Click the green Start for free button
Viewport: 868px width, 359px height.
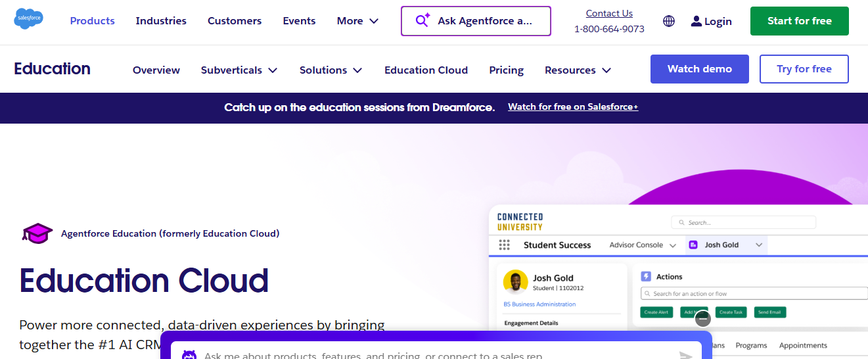(799, 21)
